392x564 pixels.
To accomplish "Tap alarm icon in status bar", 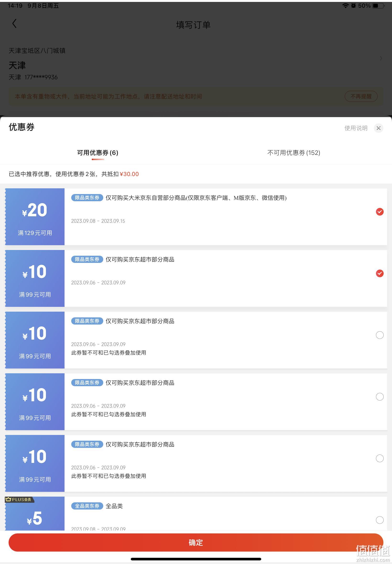I will coord(353,6).
